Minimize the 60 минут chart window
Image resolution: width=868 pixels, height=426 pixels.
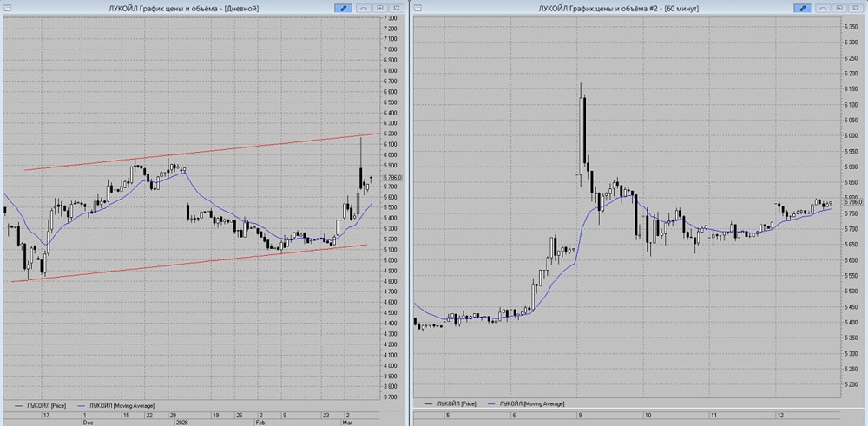coord(823,9)
